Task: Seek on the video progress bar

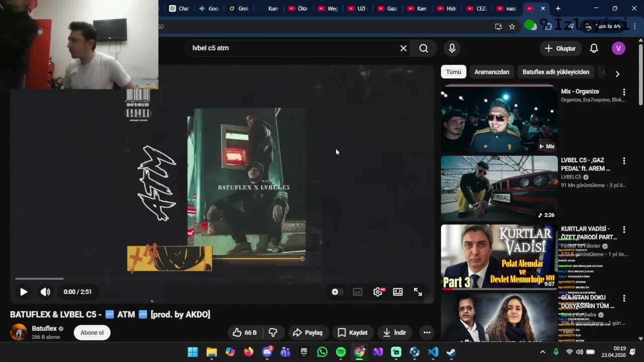Action: click(x=221, y=279)
